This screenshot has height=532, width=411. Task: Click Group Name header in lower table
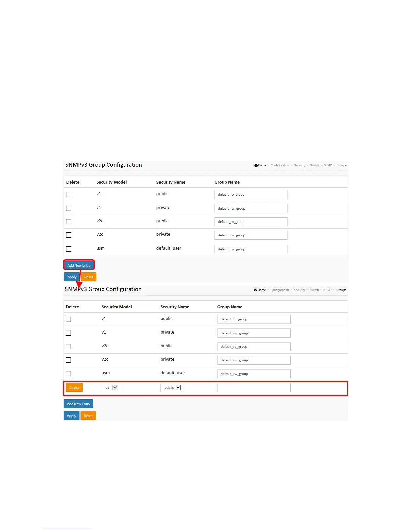pos(230,307)
